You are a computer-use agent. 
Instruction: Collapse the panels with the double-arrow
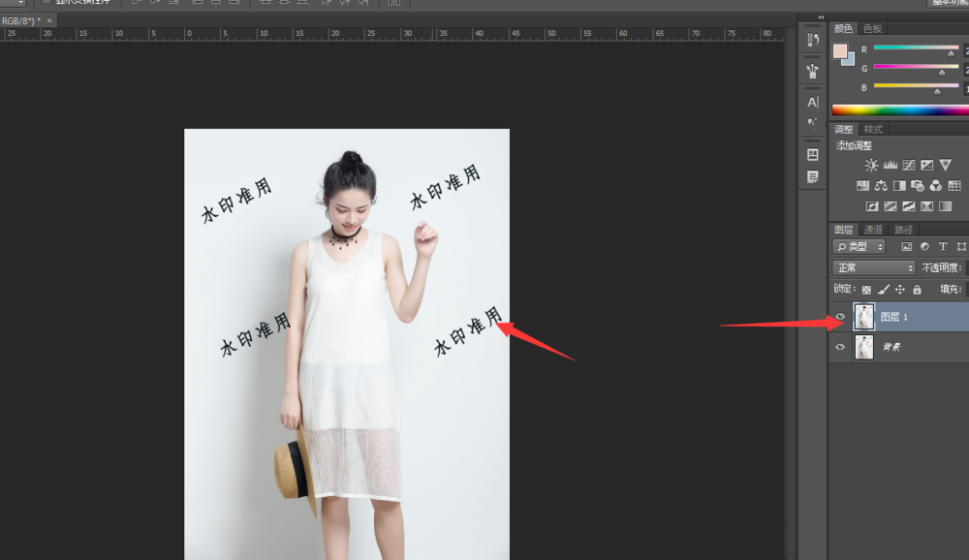coord(822,16)
